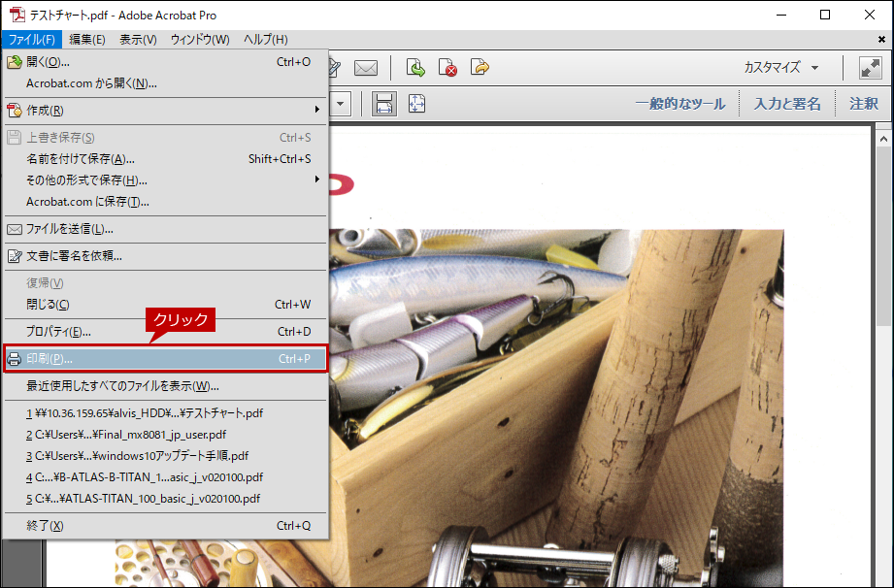Expand the 作成(R) submenu

click(x=165, y=110)
